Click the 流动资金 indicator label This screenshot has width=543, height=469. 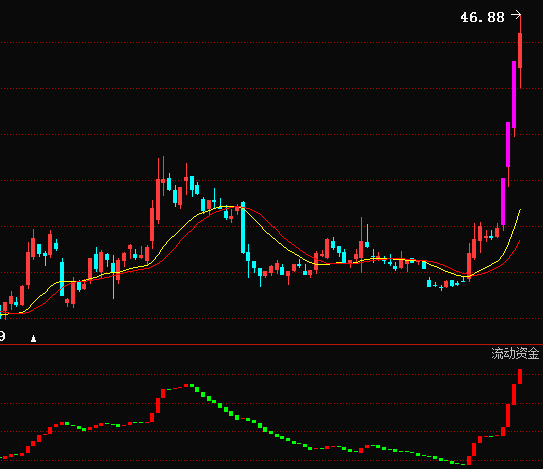pyautogui.click(x=515, y=353)
